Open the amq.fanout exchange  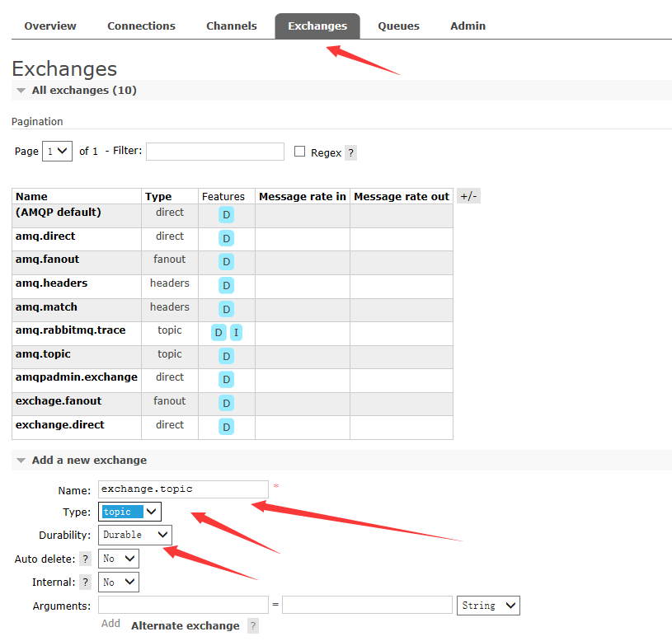tap(48, 260)
